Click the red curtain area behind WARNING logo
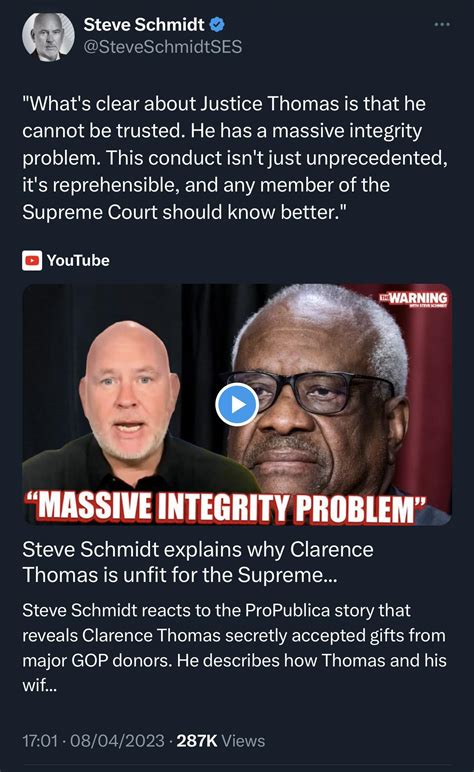This screenshot has height=772, width=474. coord(428,374)
